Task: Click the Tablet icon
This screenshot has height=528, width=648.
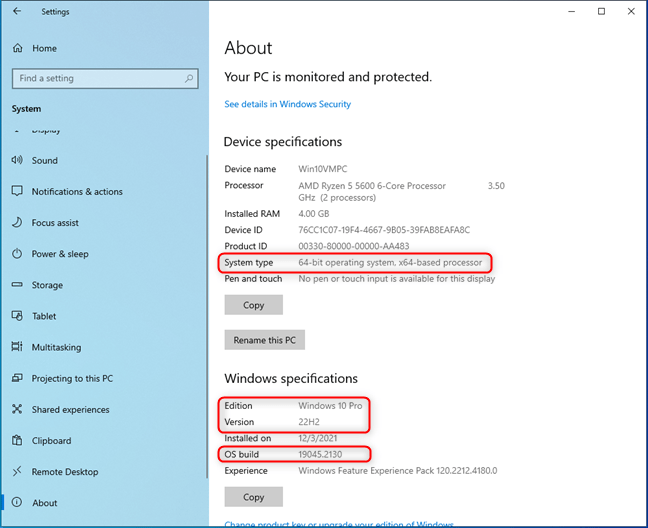Action: pyautogui.click(x=17, y=316)
